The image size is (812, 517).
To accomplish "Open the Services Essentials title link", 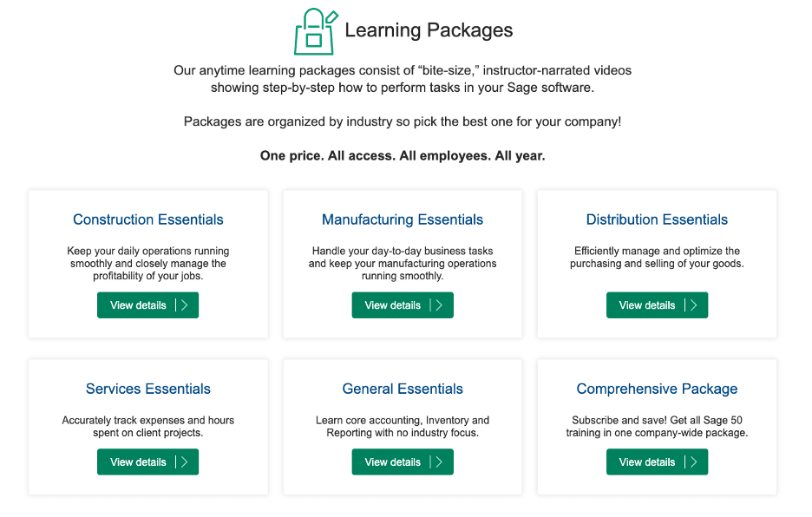I will point(148,389).
